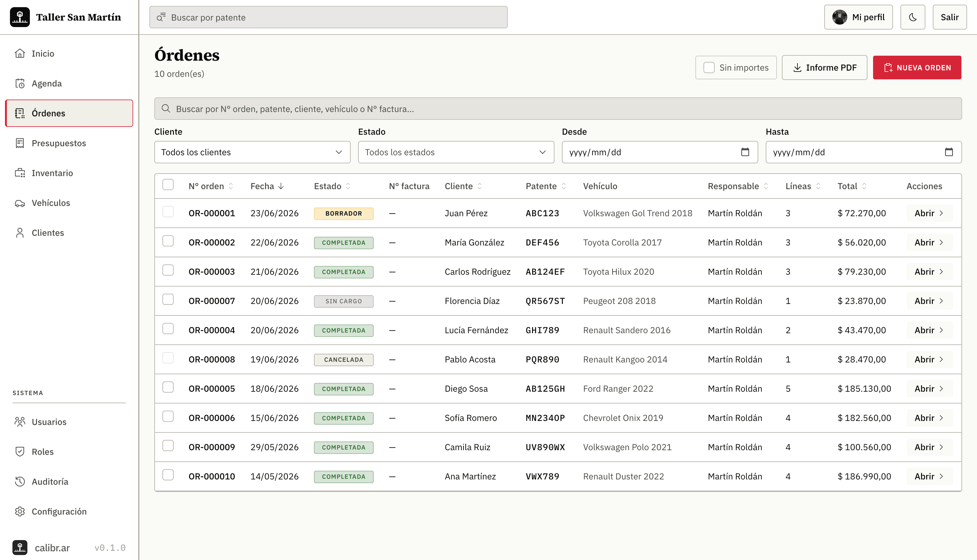Click the calibr.ar footer logo
Screen dimensions: 977x560
(x=20, y=547)
